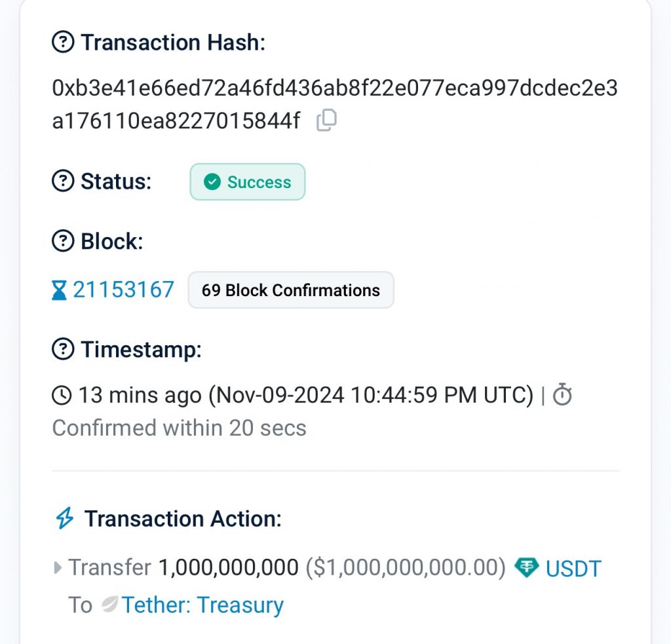Viewport: 671px width, 644px height.
Task: Copy the transaction hash
Action: [x=326, y=121]
